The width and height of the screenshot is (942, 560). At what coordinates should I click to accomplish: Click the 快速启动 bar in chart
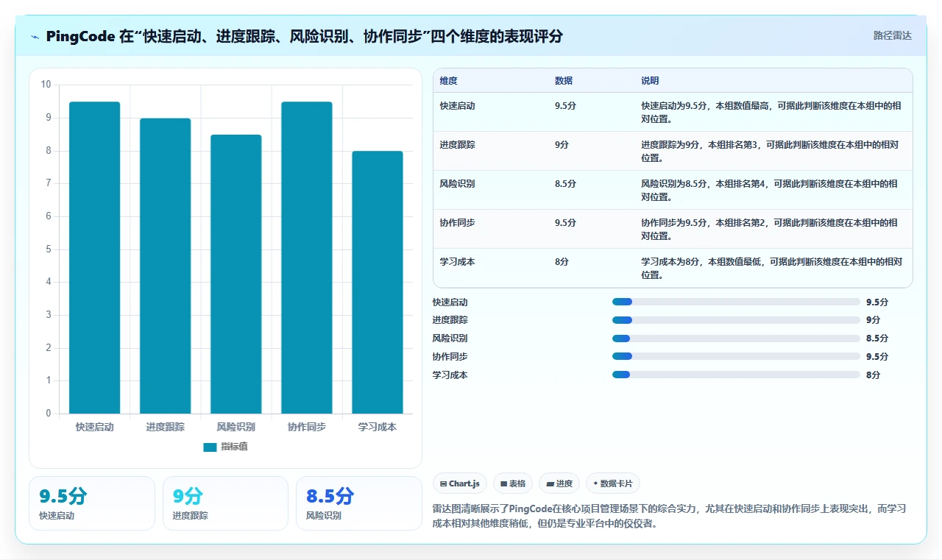pyautogui.click(x=95, y=258)
